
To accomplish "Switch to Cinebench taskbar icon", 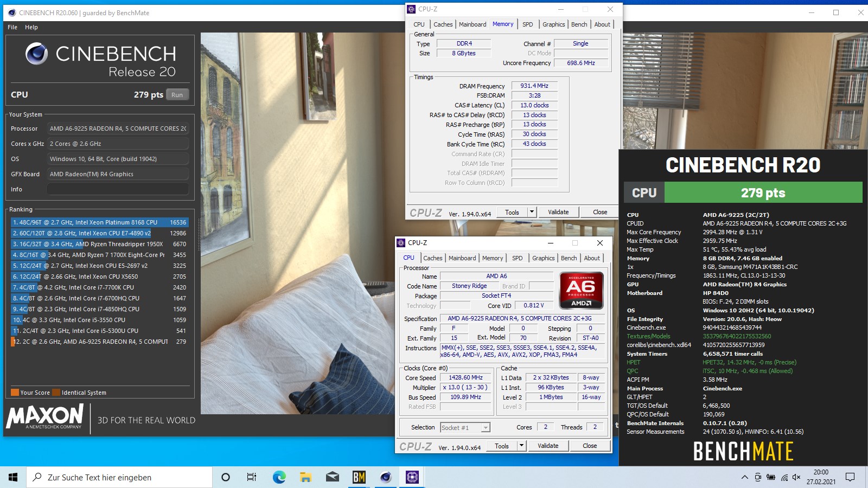I will tap(386, 477).
